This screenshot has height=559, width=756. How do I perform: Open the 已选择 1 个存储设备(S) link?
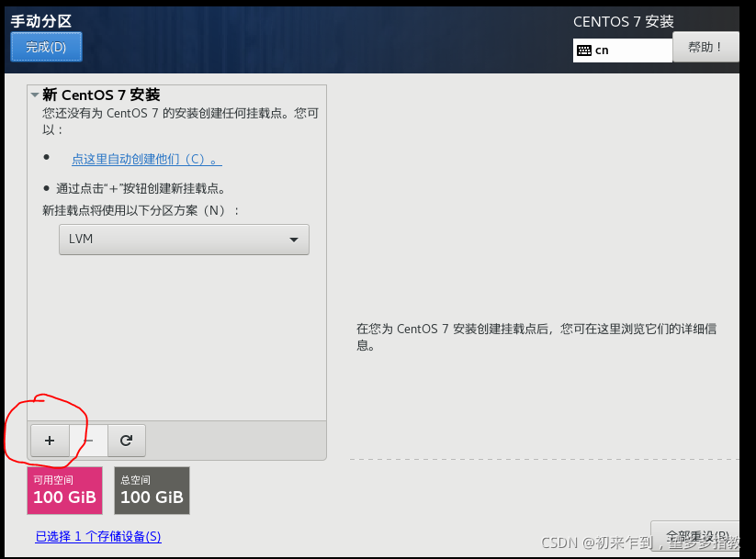tap(98, 536)
